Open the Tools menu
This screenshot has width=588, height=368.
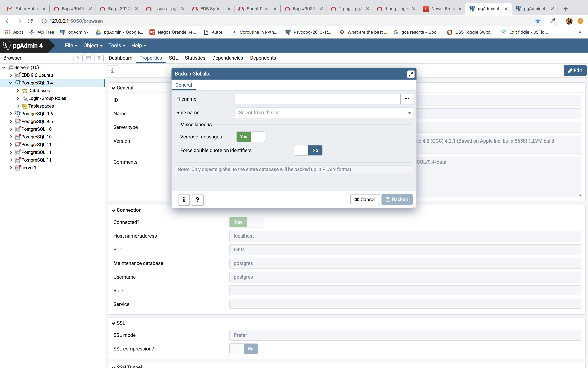click(117, 46)
